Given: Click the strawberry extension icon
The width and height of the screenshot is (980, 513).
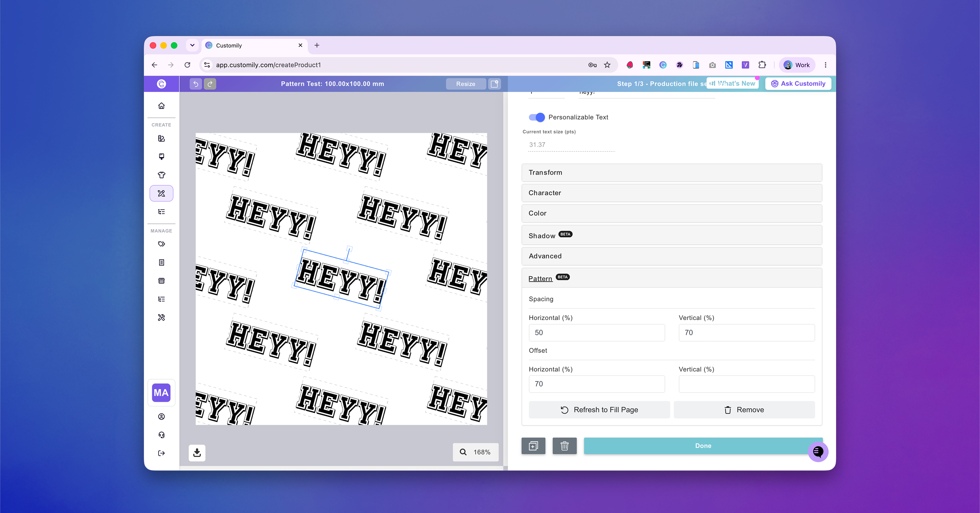Looking at the screenshot, I should 630,65.
